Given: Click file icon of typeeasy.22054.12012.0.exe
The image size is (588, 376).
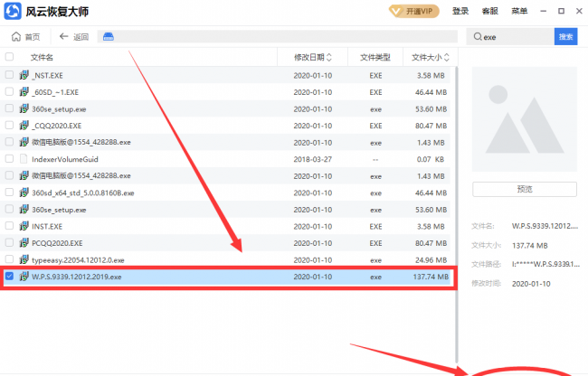Looking at the screenshot, I should 24,259.
